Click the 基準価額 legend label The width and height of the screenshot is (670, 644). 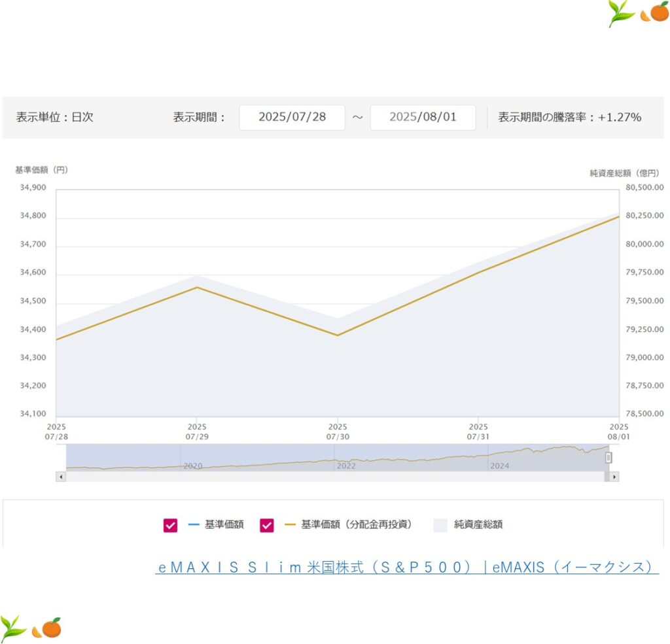click(224, 524)
